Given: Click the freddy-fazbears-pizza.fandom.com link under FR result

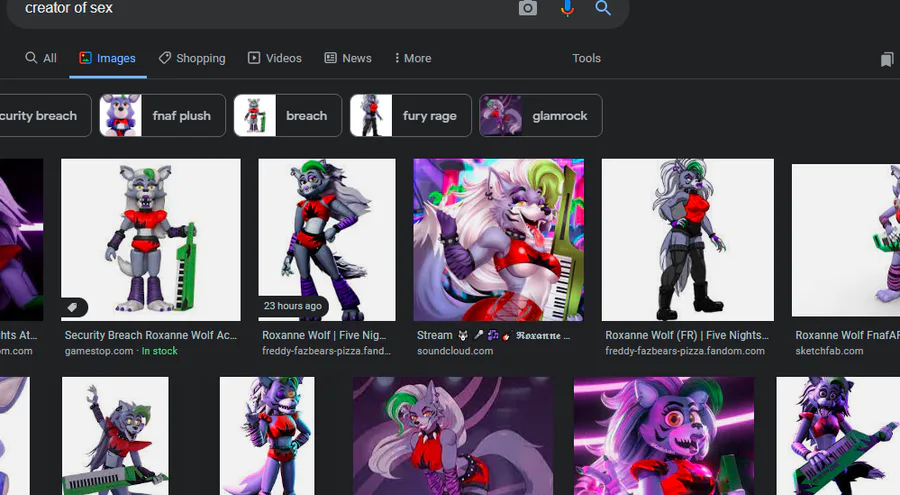Looking at the screenshot, I should (x=685, y=351).
